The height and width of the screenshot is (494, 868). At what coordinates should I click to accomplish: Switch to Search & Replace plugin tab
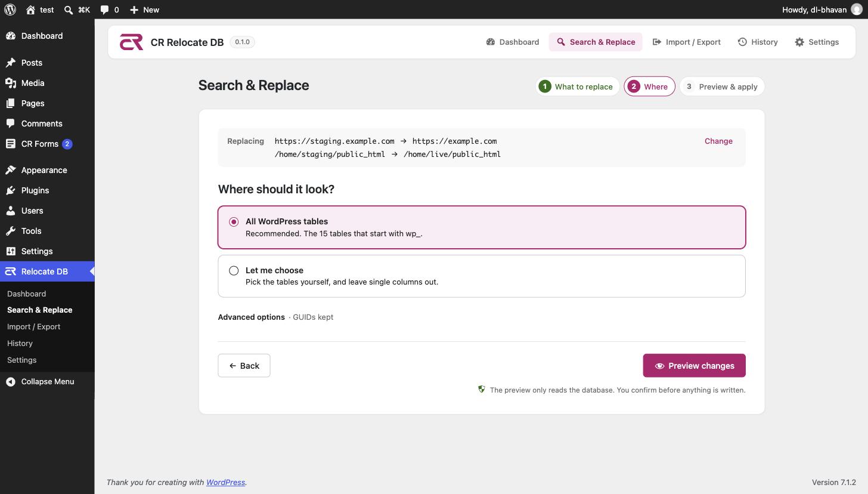[x=596, y=42]
